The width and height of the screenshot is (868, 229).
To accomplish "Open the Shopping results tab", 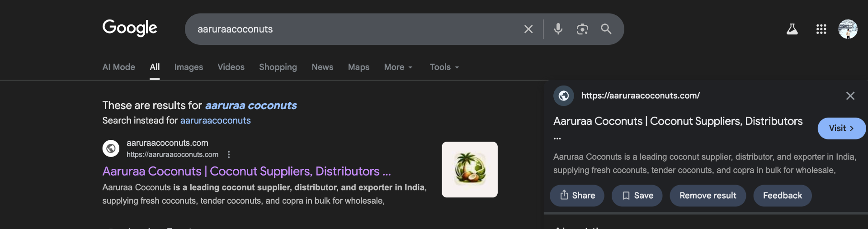I will point(278,67).
